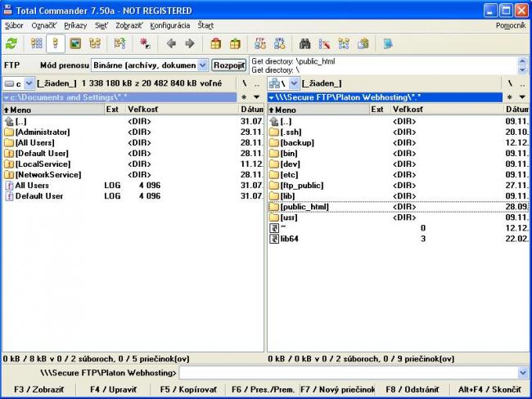532x399 pixels.
Task: Select the [LocalService] folder
Action: click(x=133, y=164)
